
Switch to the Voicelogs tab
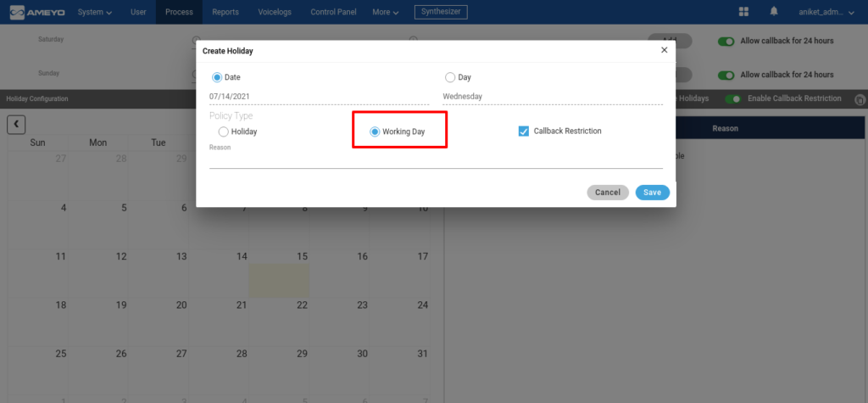[x=275, y=12]
